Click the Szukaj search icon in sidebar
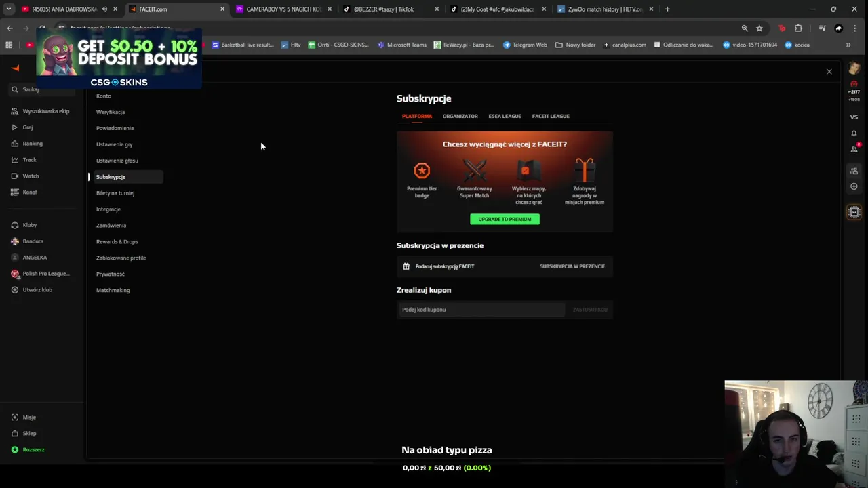Screen dimensions: 868x488 pyautogui.click(x=15, y=89)
